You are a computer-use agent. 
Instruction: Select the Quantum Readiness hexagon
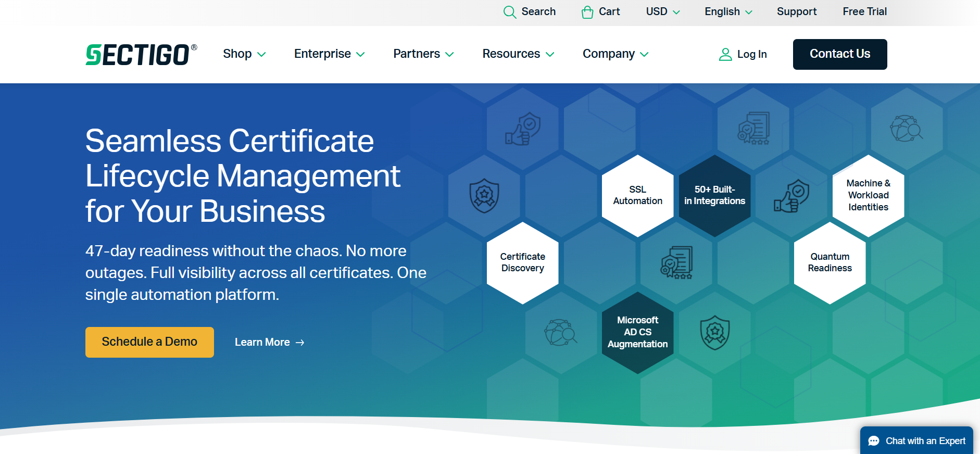pyautogui.click(x=830, y=263)
